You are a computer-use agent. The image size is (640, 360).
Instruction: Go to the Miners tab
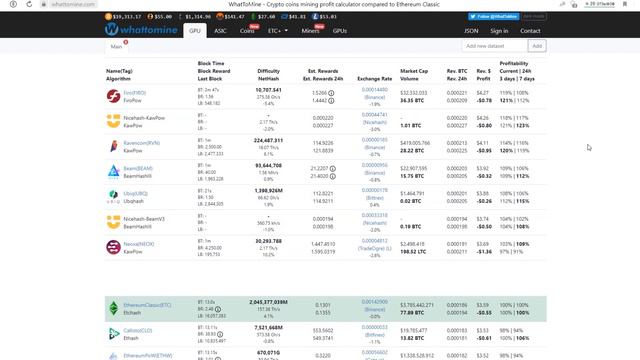(x=310, y=31)
